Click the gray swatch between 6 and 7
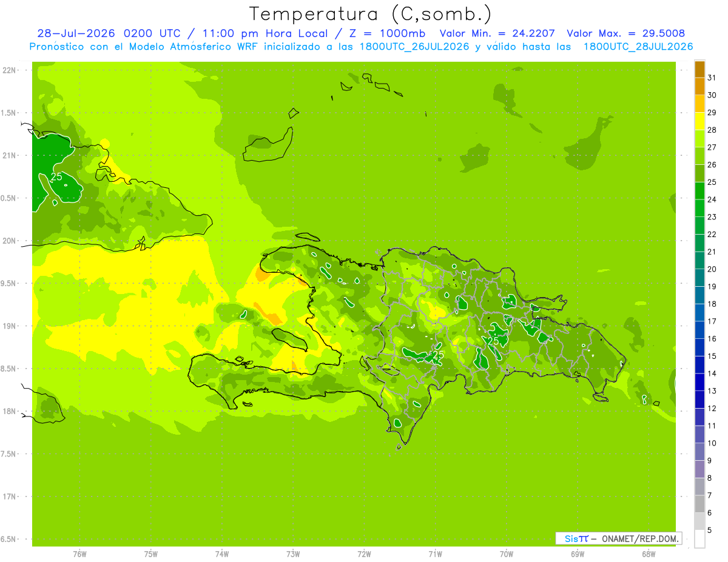This screenshot has height=562, width=728. 699,504
